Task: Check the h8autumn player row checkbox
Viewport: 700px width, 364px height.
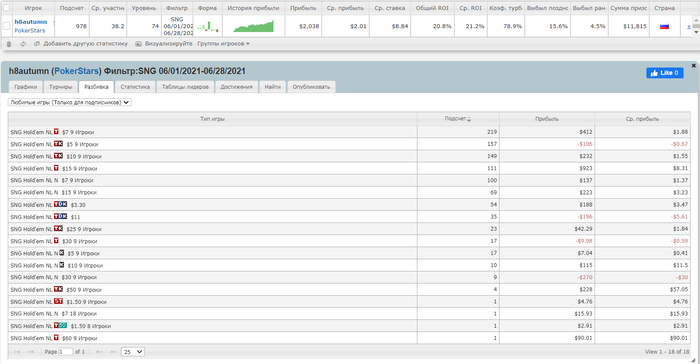Action: pyautogui.click(x=6, y=26)
